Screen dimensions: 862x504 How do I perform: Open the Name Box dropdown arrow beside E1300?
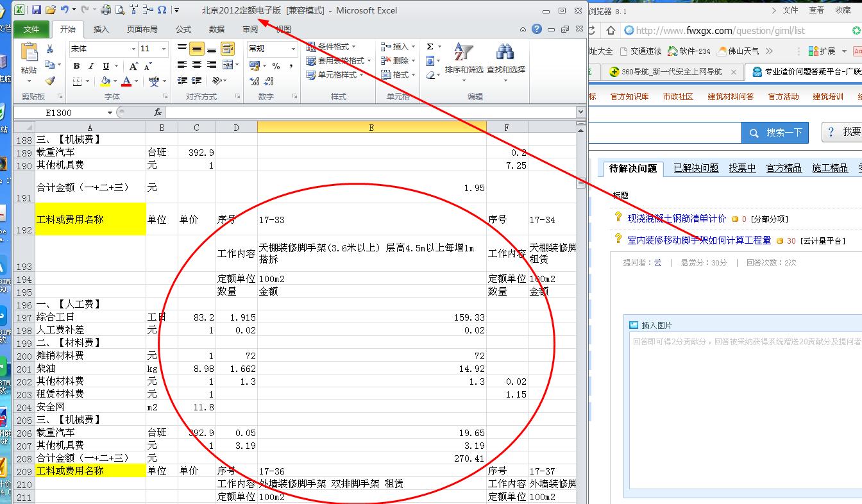[110, 112]
